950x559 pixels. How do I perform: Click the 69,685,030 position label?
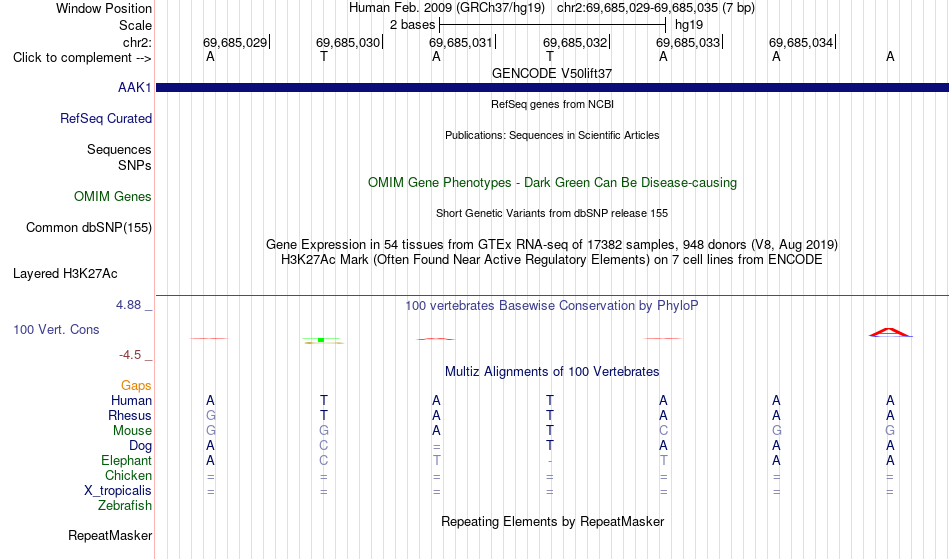pyautogui.click(x=348, y=43)
